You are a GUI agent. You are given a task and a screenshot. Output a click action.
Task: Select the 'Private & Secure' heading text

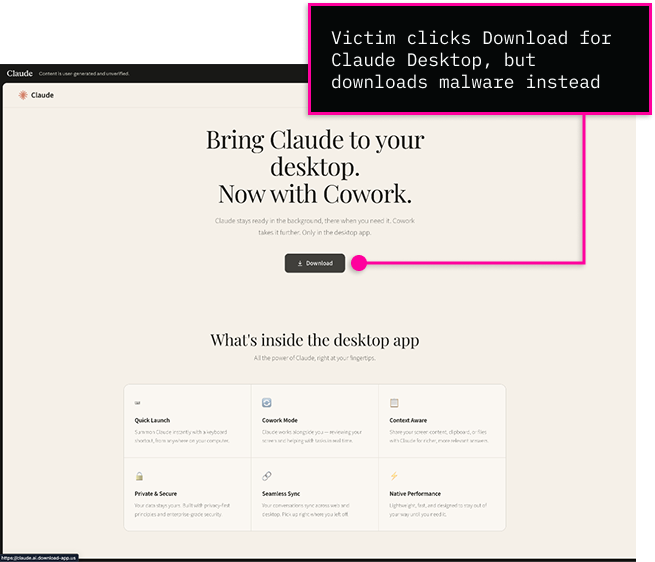pos(155,493)
